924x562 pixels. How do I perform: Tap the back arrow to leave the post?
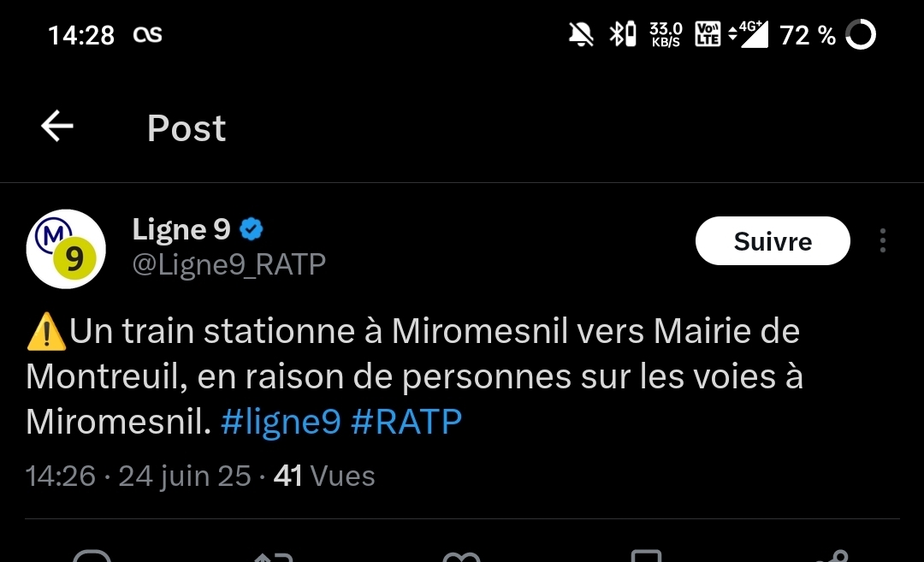pyautogui.click(x=57, y=127)
